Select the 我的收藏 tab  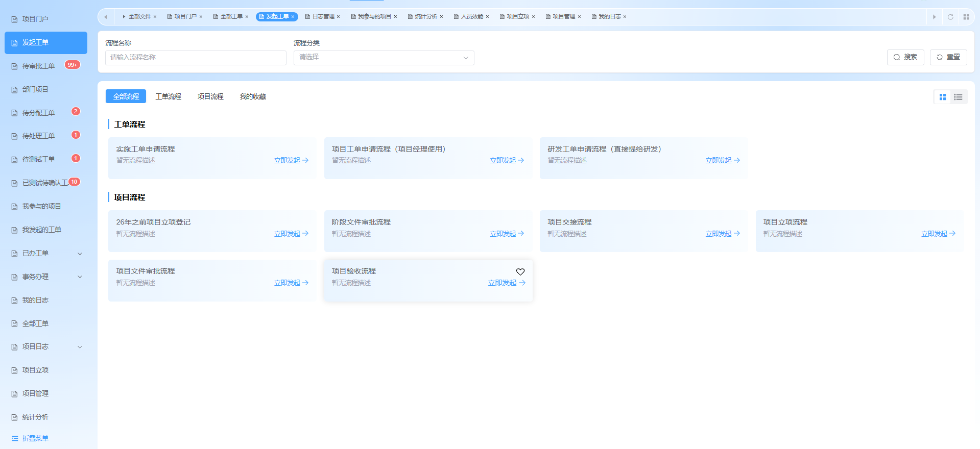click(253, 96)
